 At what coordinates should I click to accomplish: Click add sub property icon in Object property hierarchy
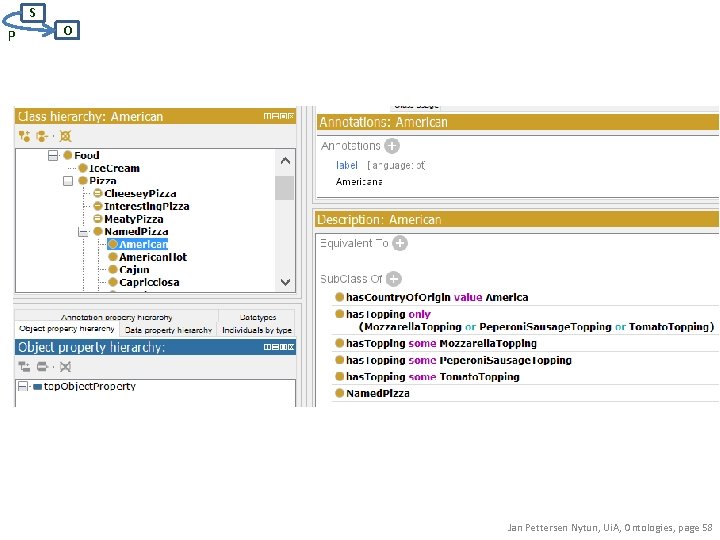click(x=24, y=366)
